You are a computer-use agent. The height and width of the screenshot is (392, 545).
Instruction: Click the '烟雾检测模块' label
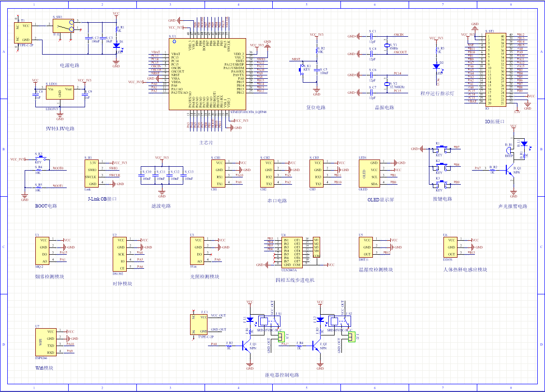(x=50, y=276)
